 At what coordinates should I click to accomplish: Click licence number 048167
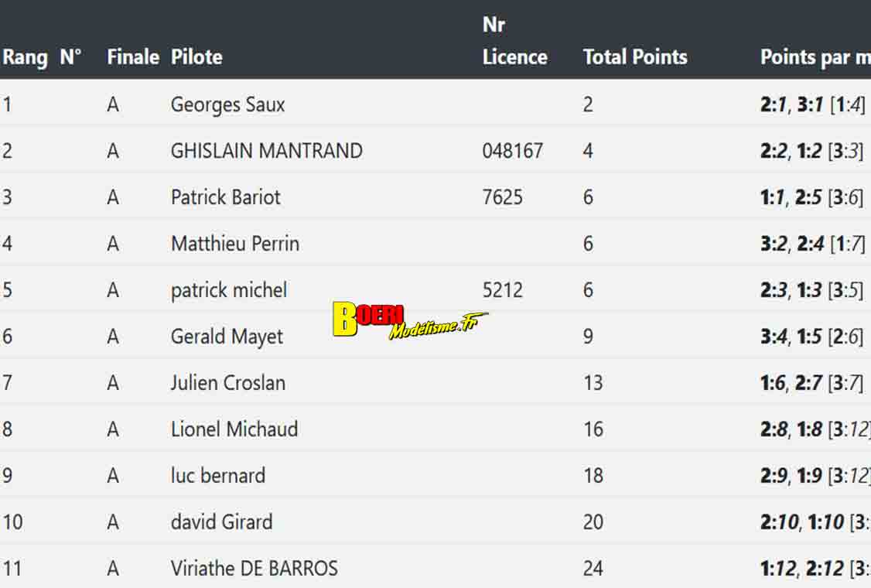[x=512, y=151]
